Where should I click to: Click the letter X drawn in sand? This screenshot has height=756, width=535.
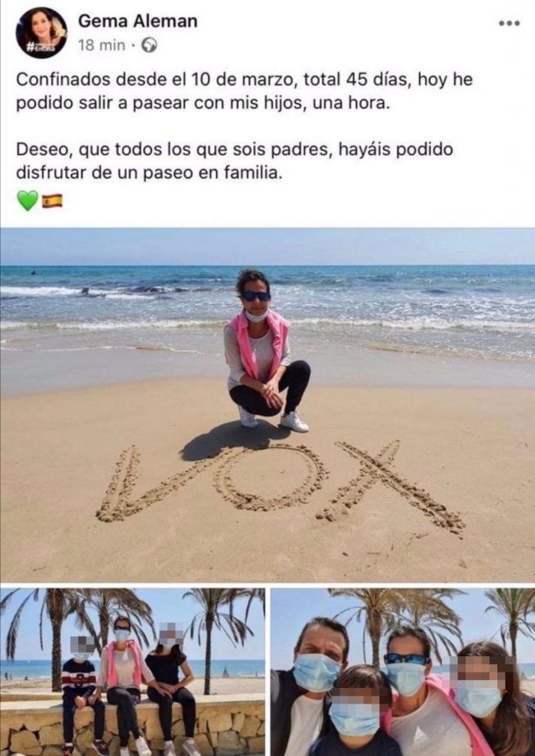[390, 487]
